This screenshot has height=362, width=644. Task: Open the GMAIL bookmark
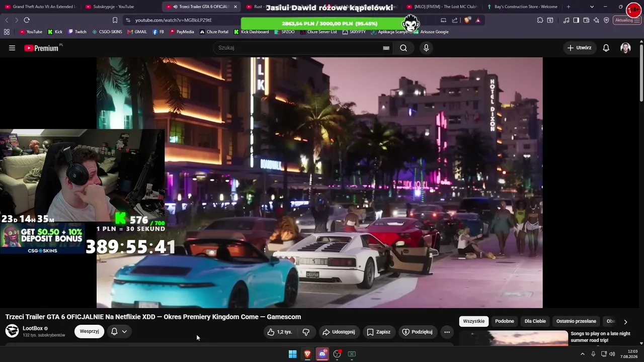137,32
